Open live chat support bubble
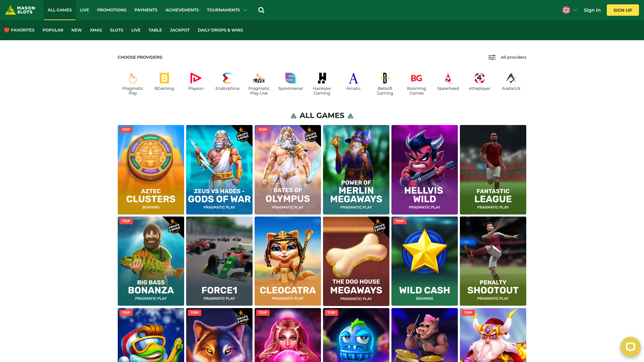This screenshot has width=644, height=362. tap(631, 347)
